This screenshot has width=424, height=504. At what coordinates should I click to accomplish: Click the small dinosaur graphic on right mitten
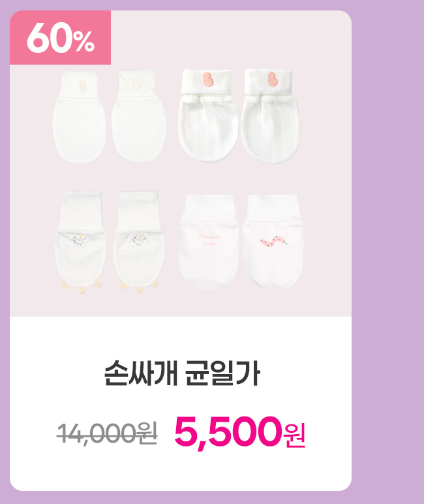click(139, 240)
